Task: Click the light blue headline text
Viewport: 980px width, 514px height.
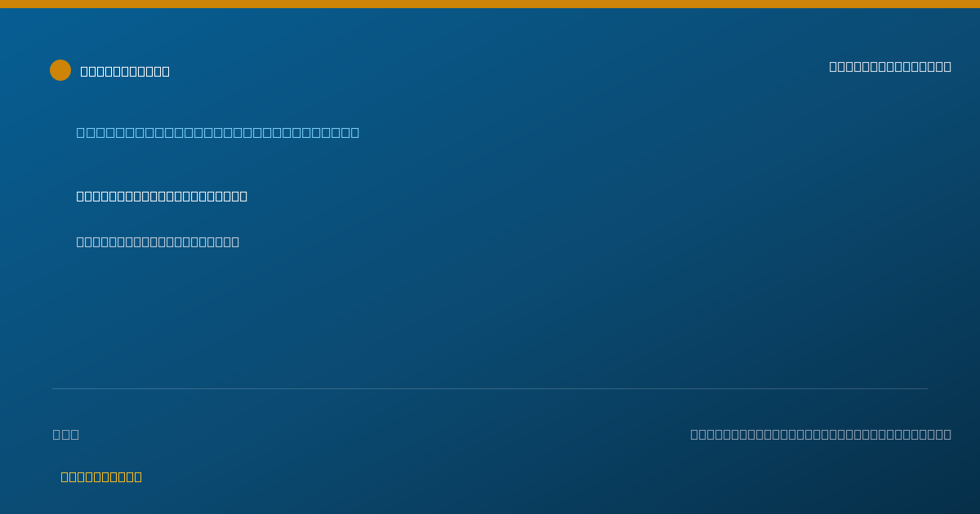Action: click(218, 132)
